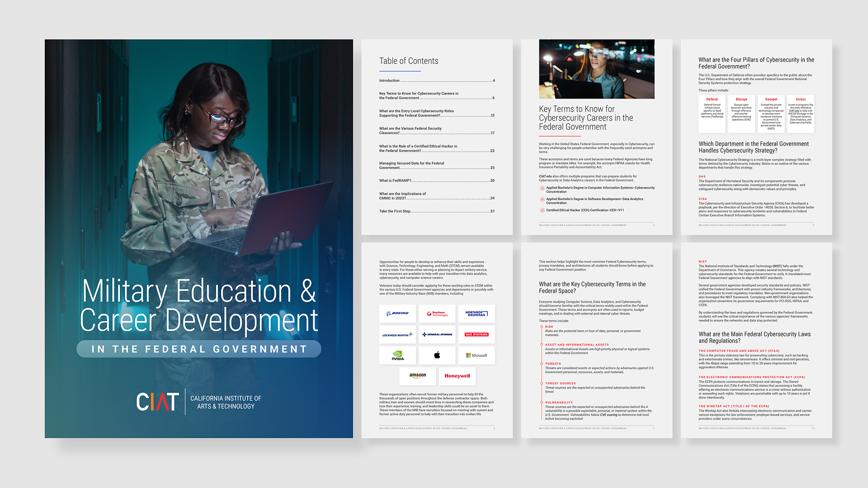868x488 pixels.
Task: Click the CIAT logo on cover
Action: pos(157,401)
